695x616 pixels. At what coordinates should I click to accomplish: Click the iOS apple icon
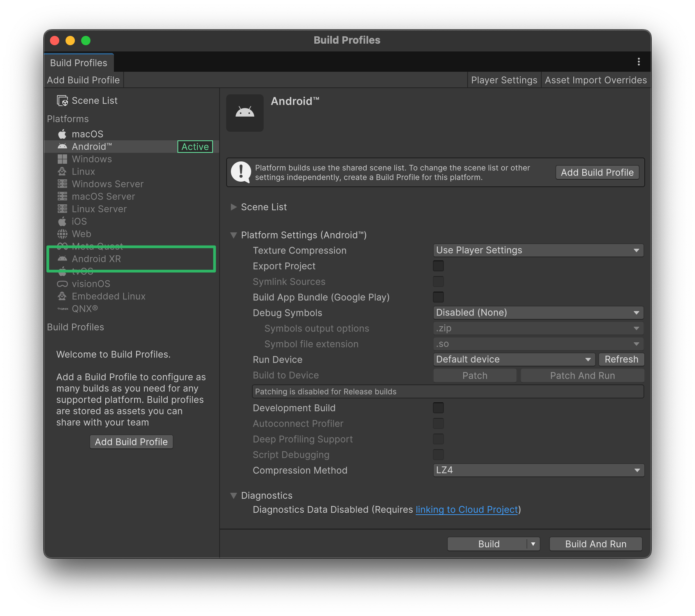pyautogui.click(x=62, y=221)
